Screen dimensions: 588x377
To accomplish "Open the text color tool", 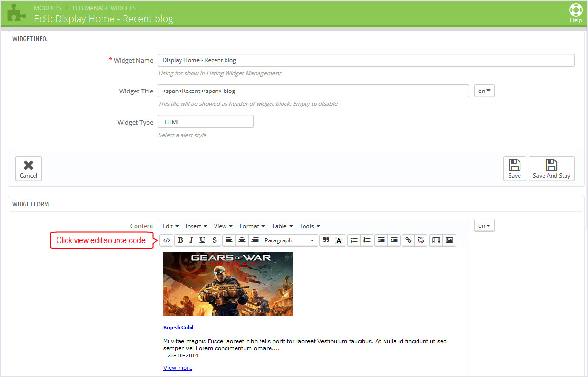I will point(339,240).
